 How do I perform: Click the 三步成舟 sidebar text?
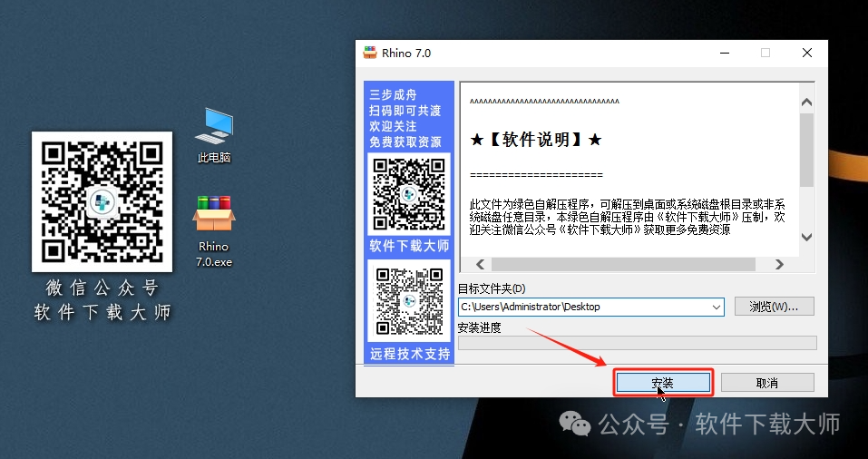(393, 94)
